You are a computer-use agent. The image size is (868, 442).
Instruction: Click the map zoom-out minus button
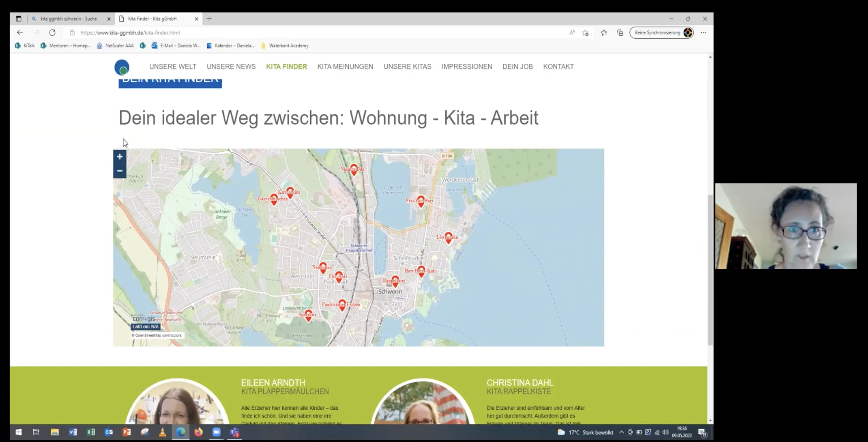tap(120, 171)
